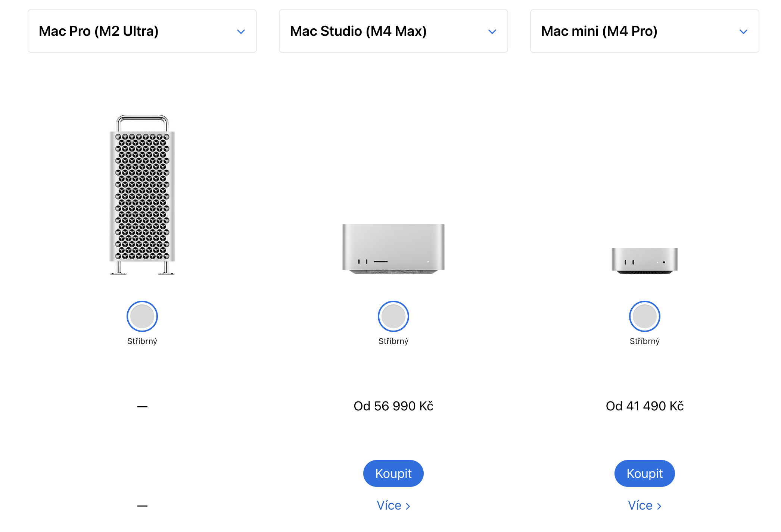Click the chevron on the Mac mini dropdown
Viewport: 781px width, 532px height.
pos(743,31)
